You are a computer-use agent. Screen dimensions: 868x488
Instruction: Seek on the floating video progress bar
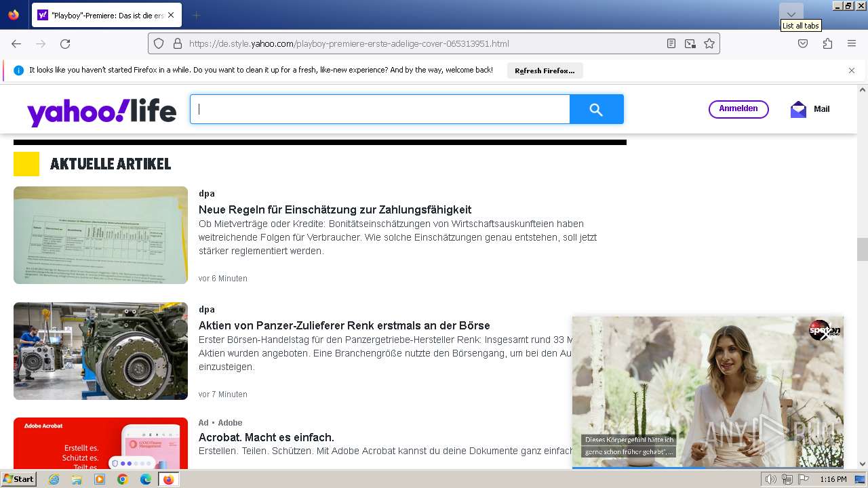click(708, 468)
